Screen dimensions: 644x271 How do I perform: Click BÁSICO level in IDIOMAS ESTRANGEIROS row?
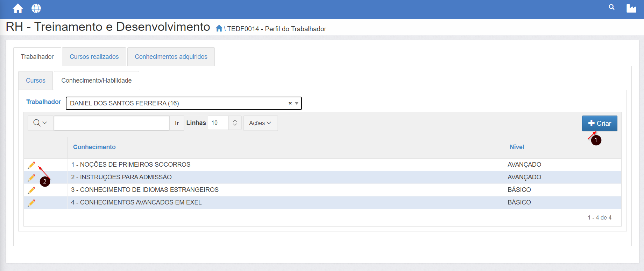click(x=519, y=190)
